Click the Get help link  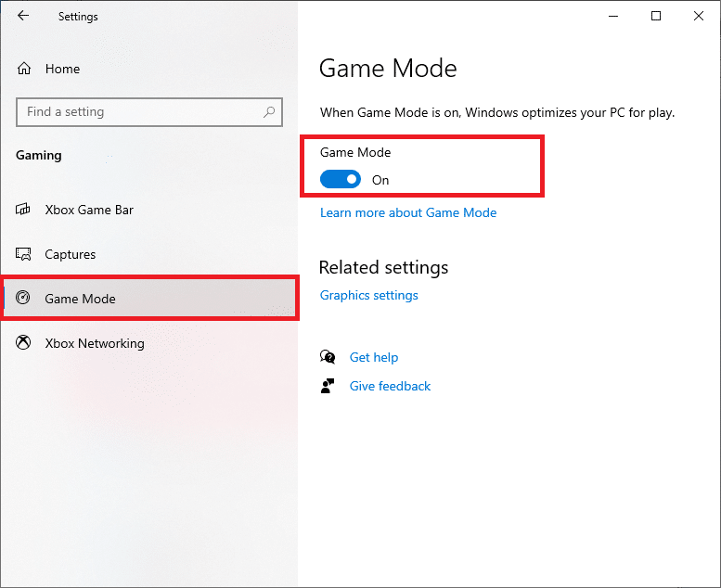374,357
